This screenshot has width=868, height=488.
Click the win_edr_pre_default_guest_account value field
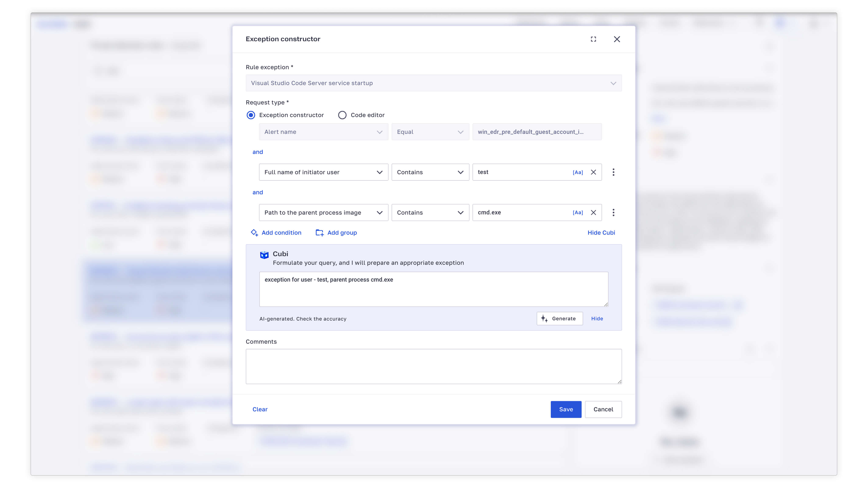coord(537,132)
